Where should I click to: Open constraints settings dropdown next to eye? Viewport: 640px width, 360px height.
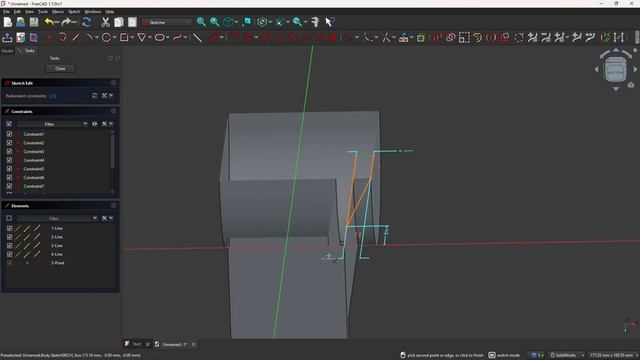pyautogui.click(x=111, y=124)
